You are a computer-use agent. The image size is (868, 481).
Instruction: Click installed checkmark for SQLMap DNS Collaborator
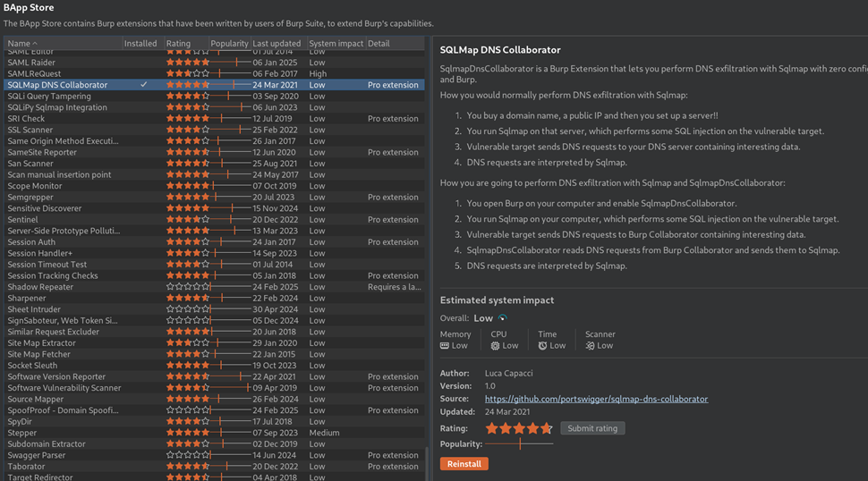(143, 85)
